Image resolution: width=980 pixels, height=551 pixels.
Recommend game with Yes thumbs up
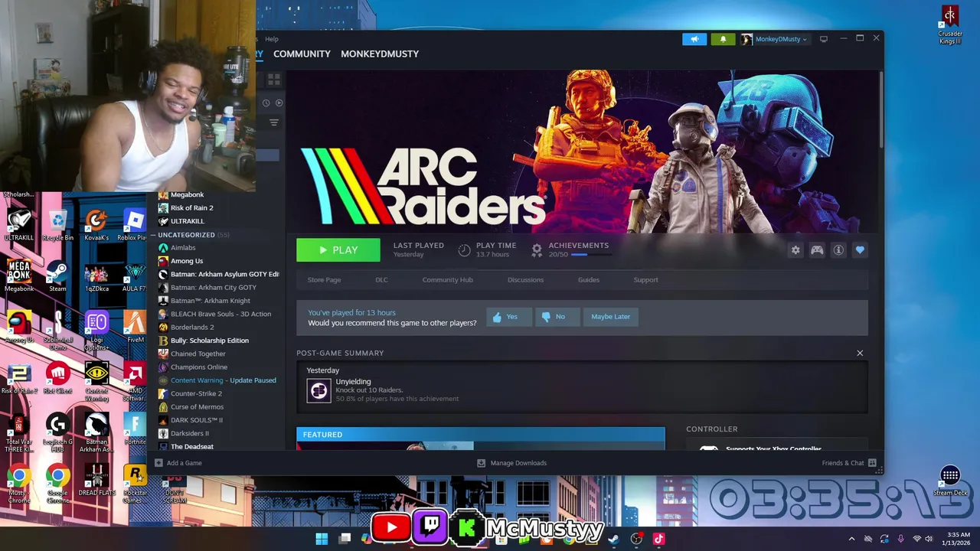click(x=508, y=317)
